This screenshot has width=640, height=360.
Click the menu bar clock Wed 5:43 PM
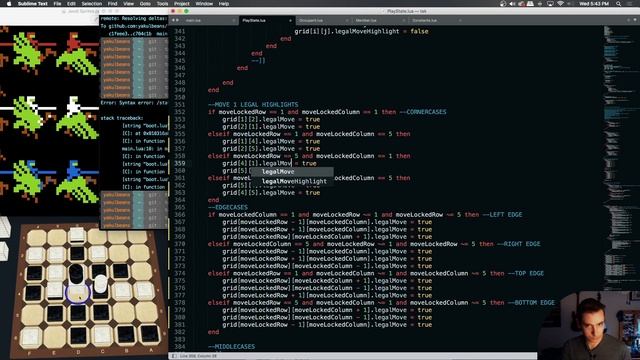tap(594, 4)
